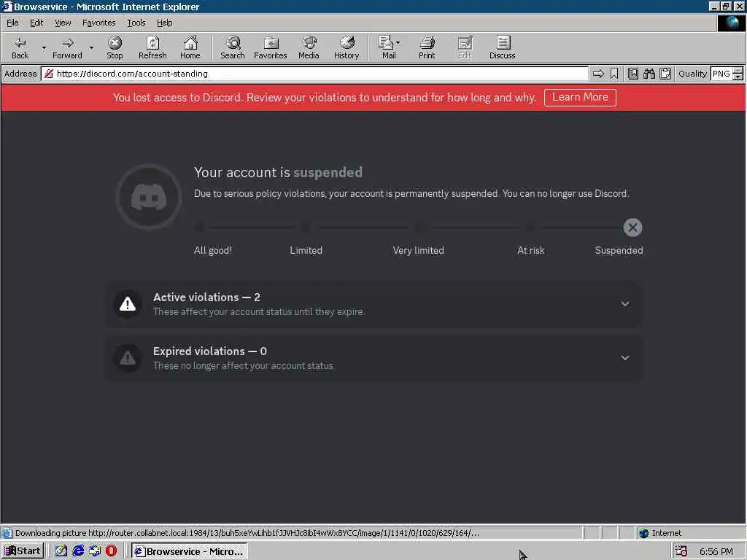Stop loading with the Stop icon
The image size is (747, 560).
click(x=115, y=47)
